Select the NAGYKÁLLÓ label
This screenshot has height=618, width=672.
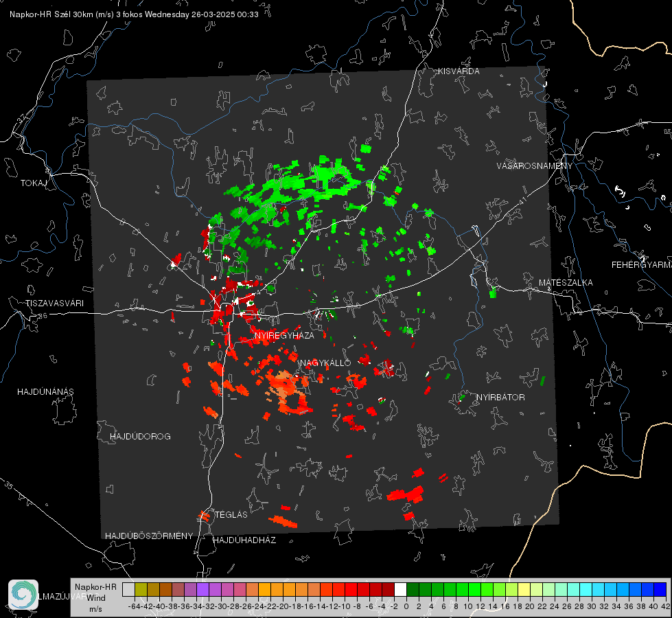pyautogui.click(x=325, y=363)
